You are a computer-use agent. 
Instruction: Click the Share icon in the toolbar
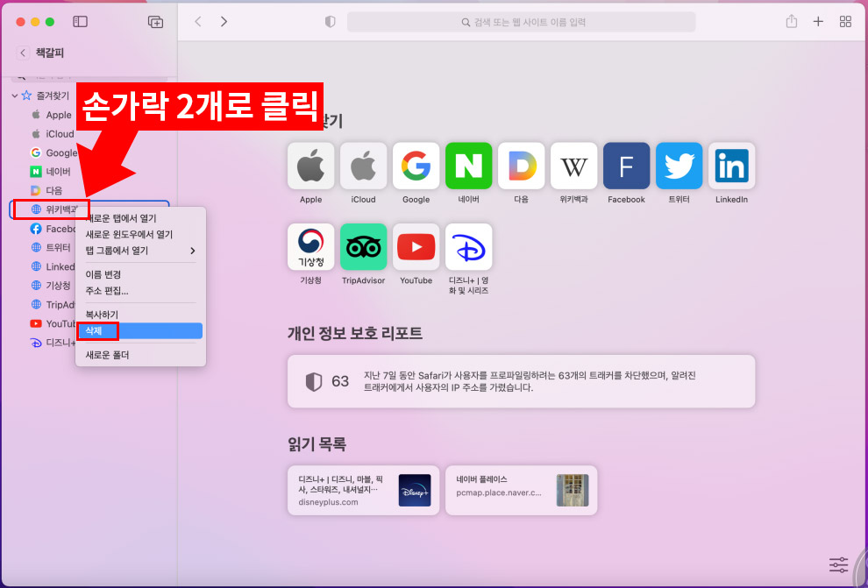pos(791,21)
